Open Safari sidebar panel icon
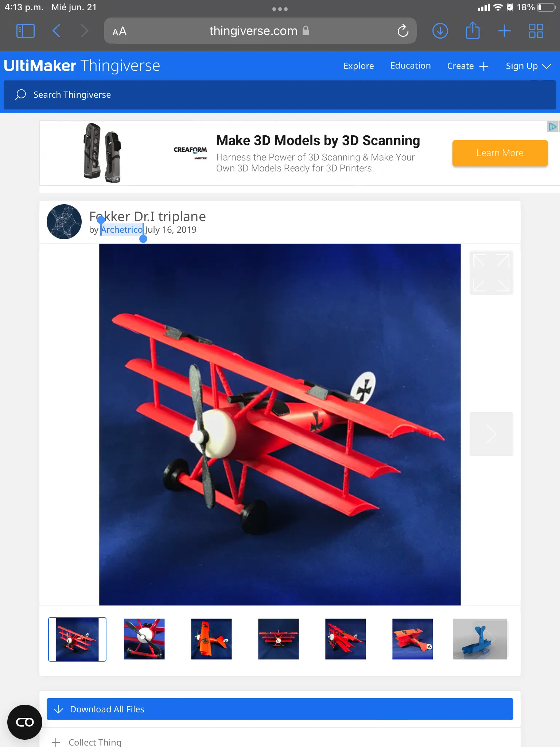Screen dimensions: 560x747 (26, 31)
